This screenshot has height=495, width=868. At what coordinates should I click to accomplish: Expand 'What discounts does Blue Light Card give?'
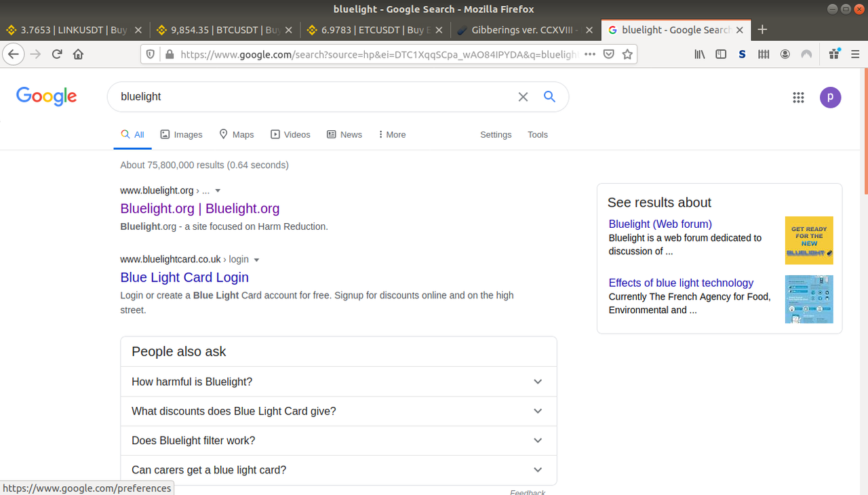[338, 411]
